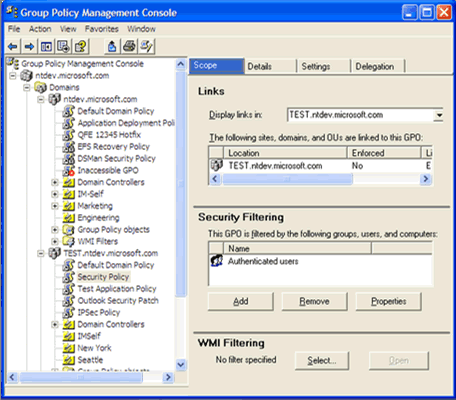Viewport: 456px width, 400px height.
Task: Click the tree pane scroll up arrow
Action: point(181,64)
